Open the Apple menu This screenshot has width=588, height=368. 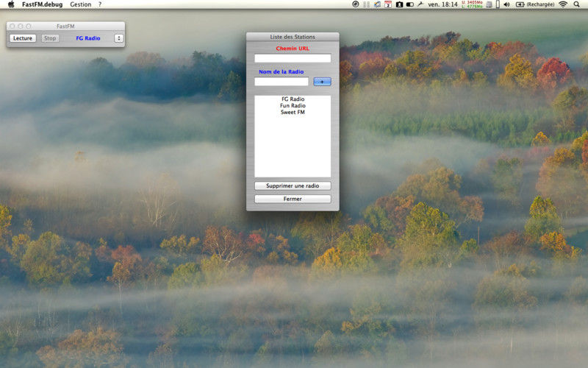click(x=11, y=4)
